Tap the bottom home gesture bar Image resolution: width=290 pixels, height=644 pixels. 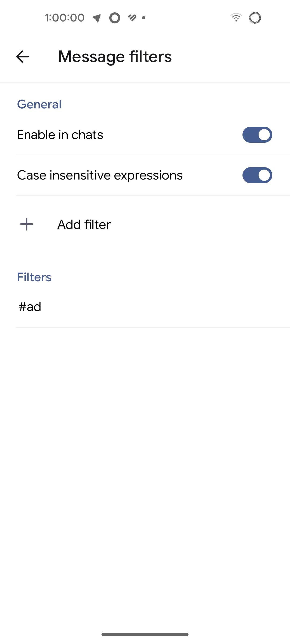(x=145, y=634)
